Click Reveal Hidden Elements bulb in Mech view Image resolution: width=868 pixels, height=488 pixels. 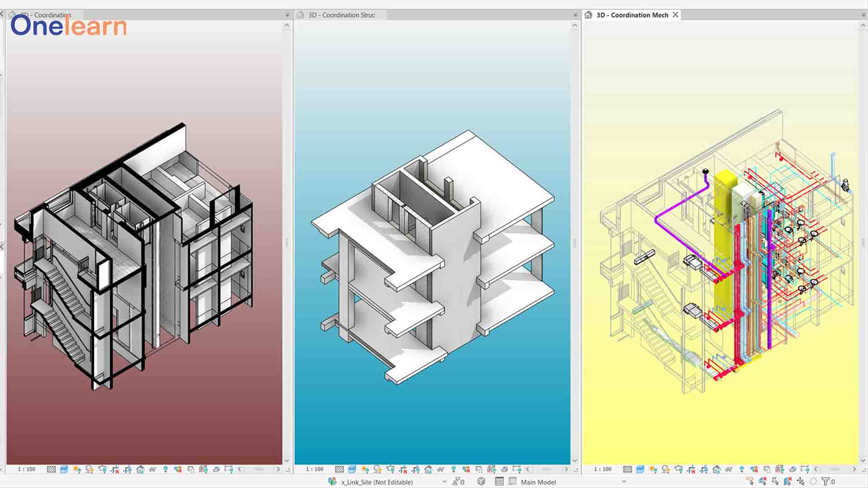741,469
